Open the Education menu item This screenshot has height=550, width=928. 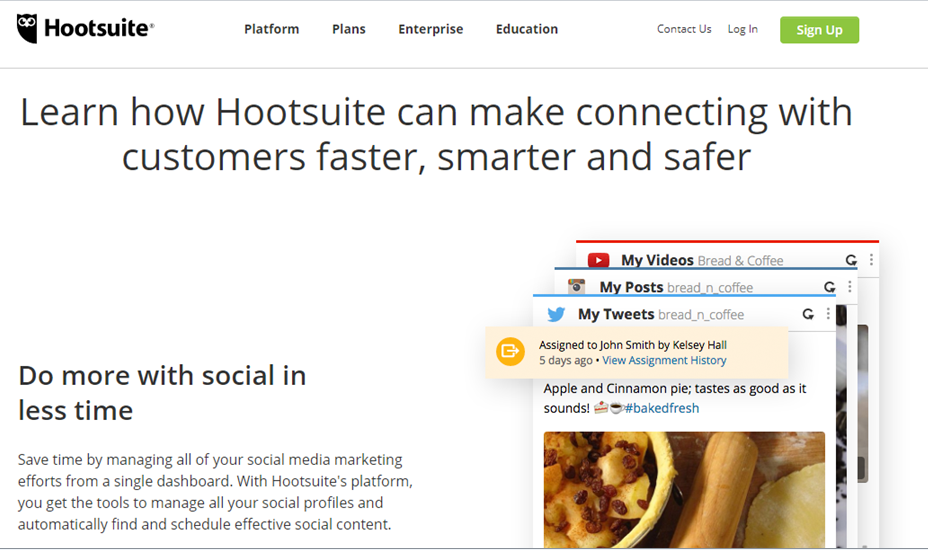point(527,29)
